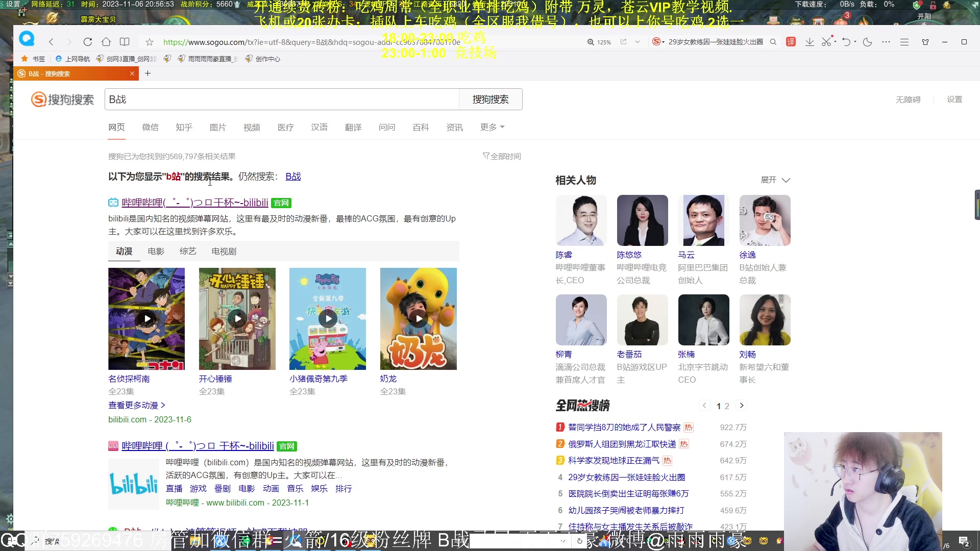
Task: Open the red translate tool icon
Action: (791, 42)
